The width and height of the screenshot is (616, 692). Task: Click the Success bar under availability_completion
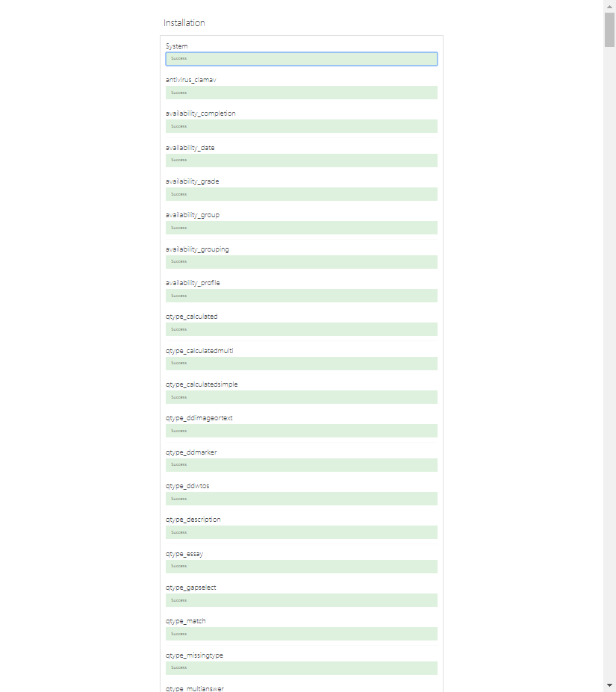coord(302,126)
